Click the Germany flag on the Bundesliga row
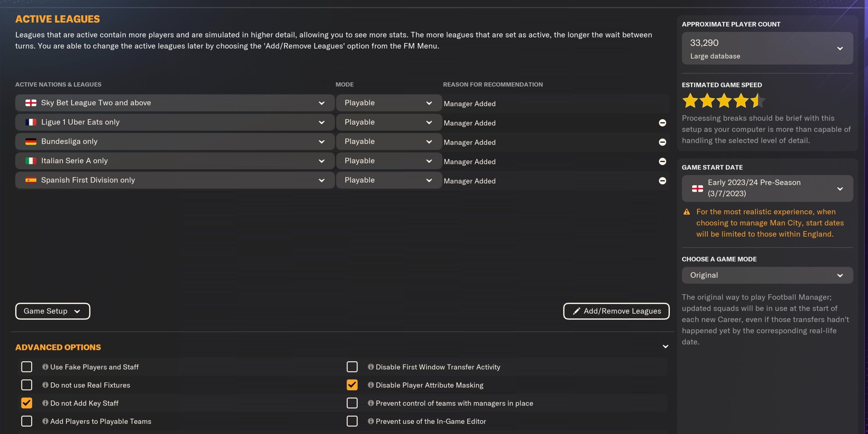Image resolution: width=868 pixels, height=434 pixels. point(31,141)
